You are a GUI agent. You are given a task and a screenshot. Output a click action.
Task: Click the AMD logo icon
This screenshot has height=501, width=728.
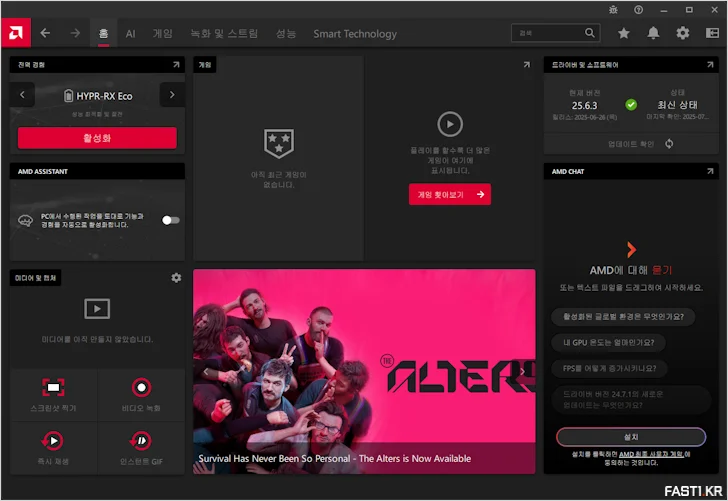click(x=16, y=33)
